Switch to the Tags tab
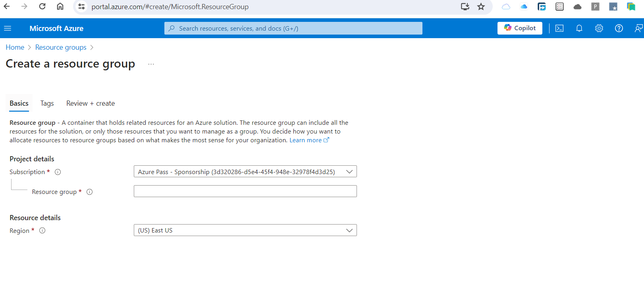The width and height of the screenshot is (644, 306). point(47,103)
